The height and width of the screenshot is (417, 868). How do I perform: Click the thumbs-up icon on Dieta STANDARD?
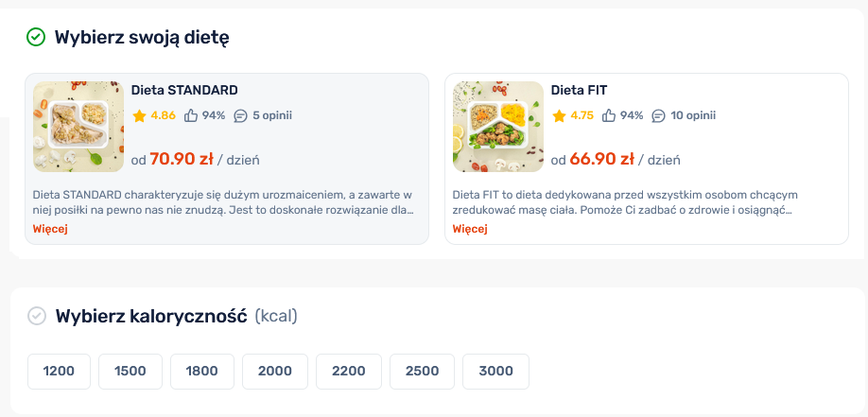click(x=191, y=116)
